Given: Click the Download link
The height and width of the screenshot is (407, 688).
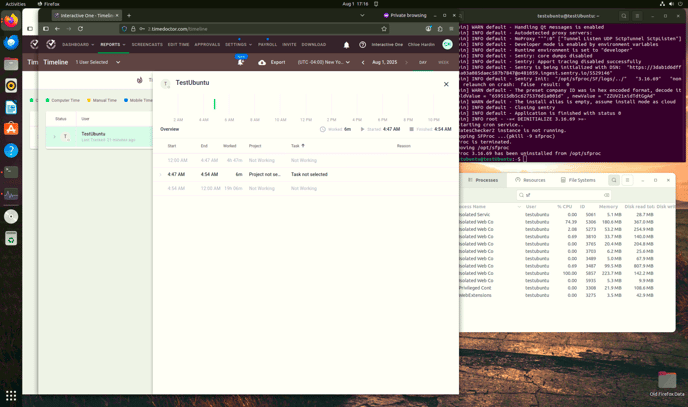Looking at the screenshot, I should point(314,45).
